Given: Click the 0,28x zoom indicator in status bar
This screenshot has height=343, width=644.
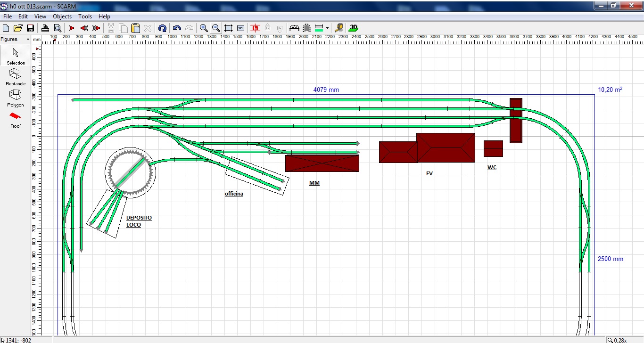Looking at the screenshot, I should pos(618,340).
